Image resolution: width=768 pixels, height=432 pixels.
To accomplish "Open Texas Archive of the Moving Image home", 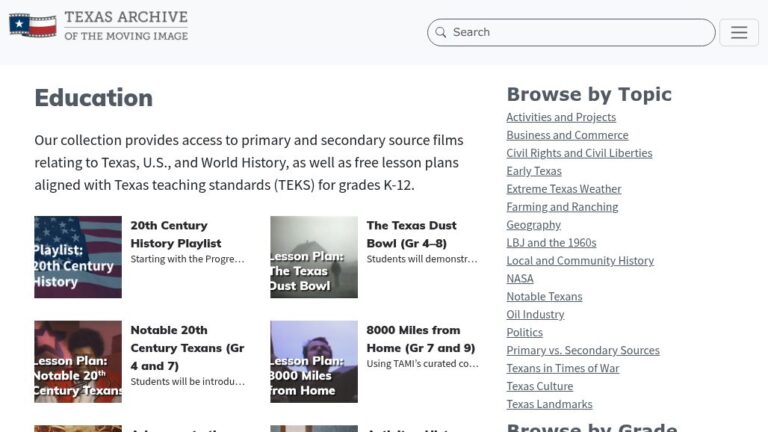I will pyautogui.click(x=98, y=25).
